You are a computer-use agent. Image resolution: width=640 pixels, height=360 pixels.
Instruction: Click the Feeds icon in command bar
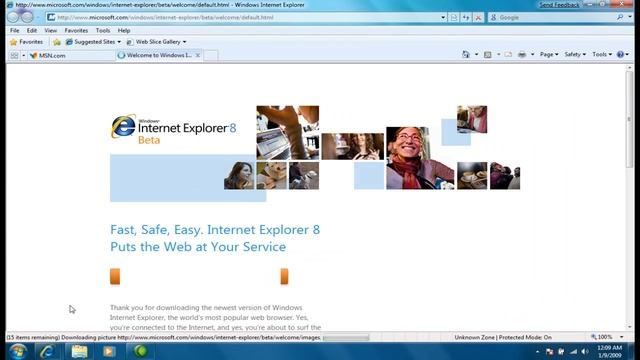pos(487,54)
